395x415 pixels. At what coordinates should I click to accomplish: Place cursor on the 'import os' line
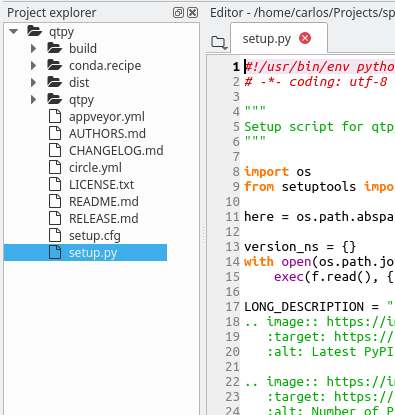coord(277,172)
